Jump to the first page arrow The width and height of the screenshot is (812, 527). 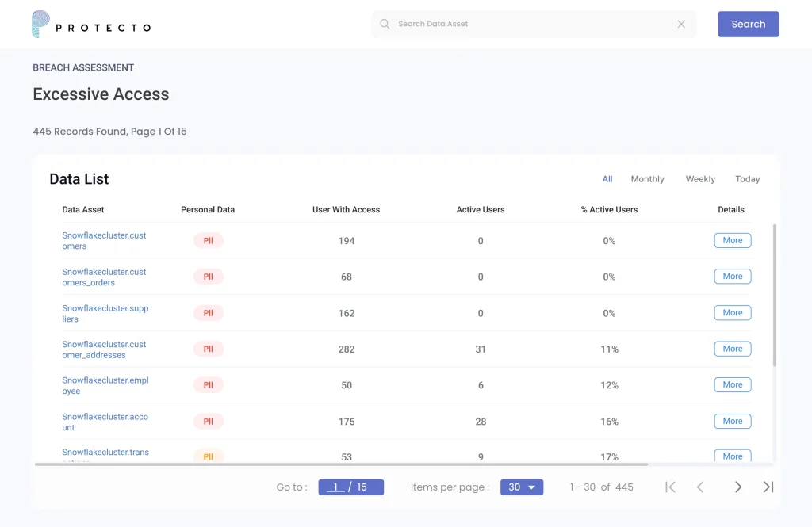(x=670, y=487)
